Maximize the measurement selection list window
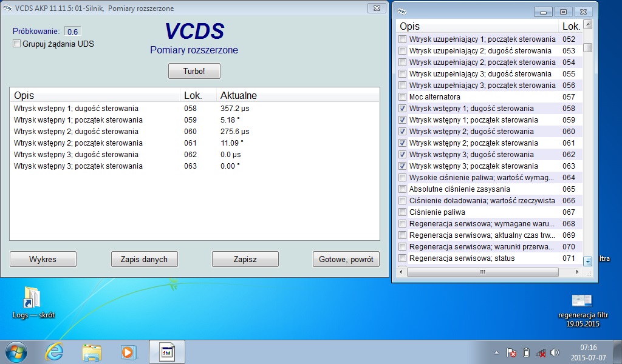Image resolution: width=622 pixels, height=364 pixels. (563, 12)
